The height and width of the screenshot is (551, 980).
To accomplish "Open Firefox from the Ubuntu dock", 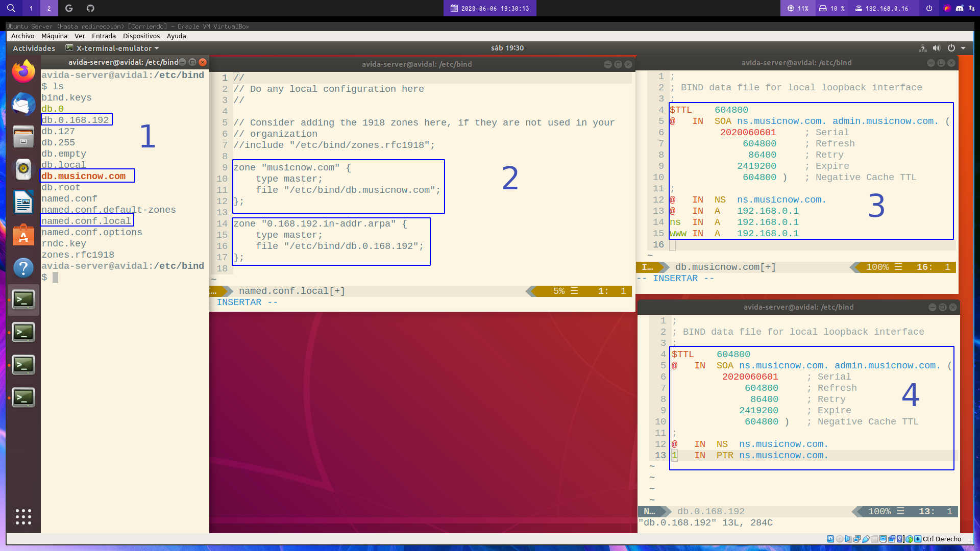I will click(x=23, y=71).
